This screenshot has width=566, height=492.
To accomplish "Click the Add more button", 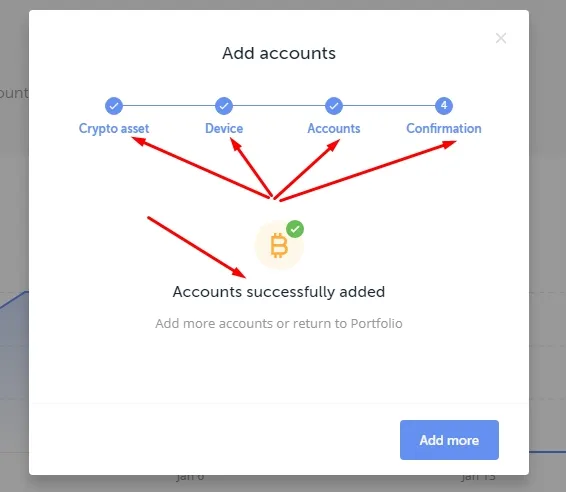I will click(449, 440).
